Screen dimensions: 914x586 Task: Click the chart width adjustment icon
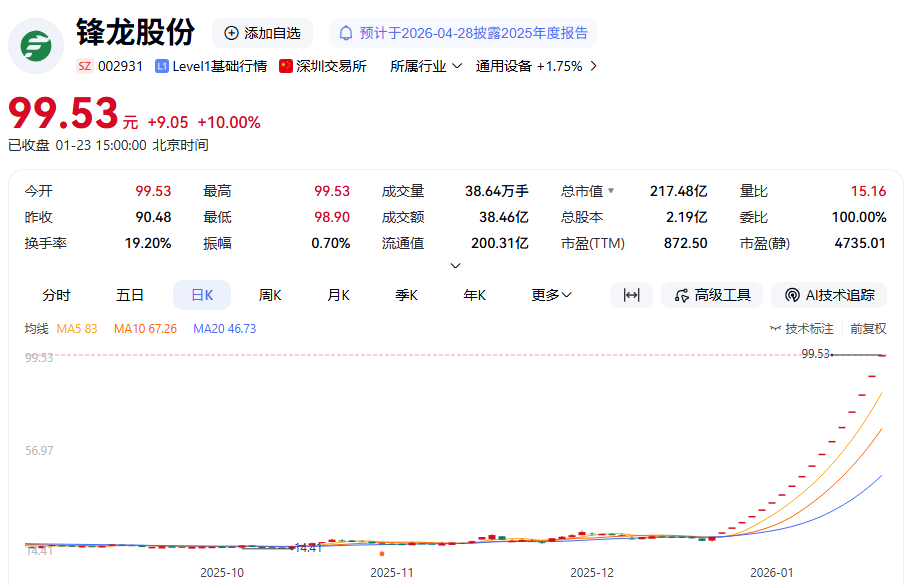point(631,295)
